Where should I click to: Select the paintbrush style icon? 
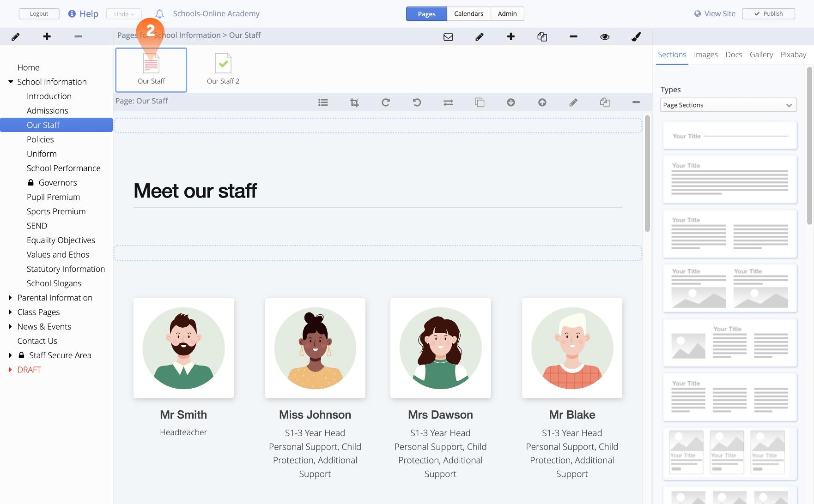pyautogui.click(x=636, y=37)
